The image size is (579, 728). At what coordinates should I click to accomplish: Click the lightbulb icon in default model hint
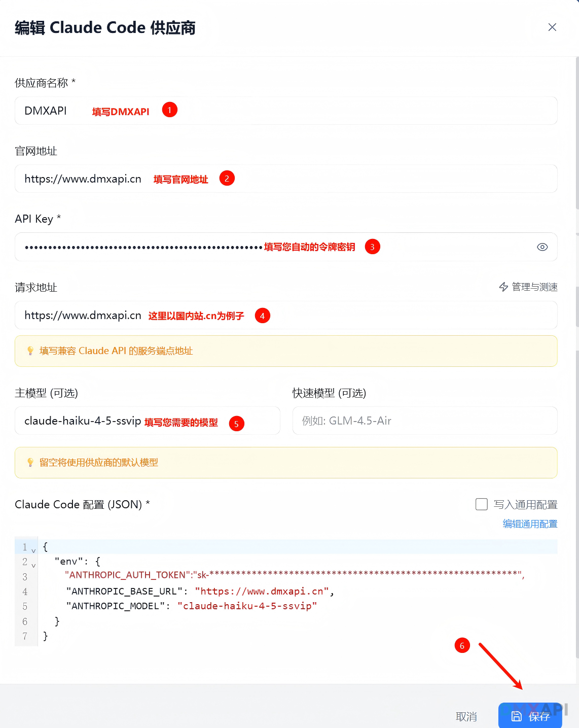[x=30, y=463]
